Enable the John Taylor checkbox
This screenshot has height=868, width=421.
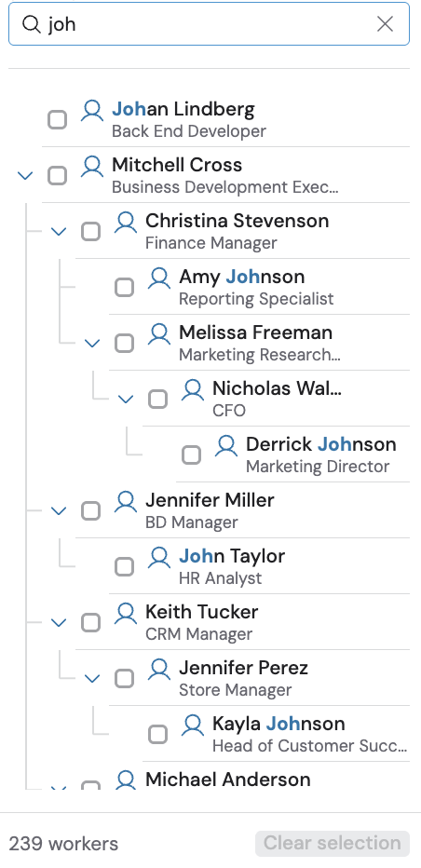point(124,567)
